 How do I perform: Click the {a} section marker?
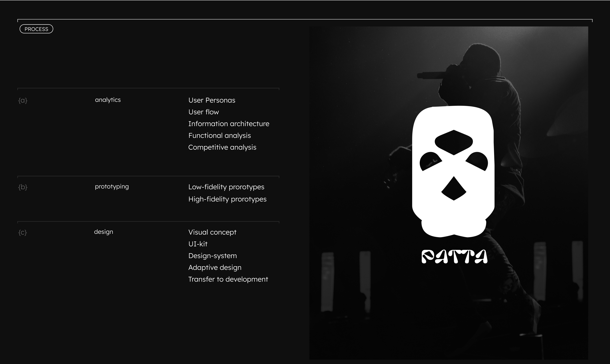click(x=23, y=100)
